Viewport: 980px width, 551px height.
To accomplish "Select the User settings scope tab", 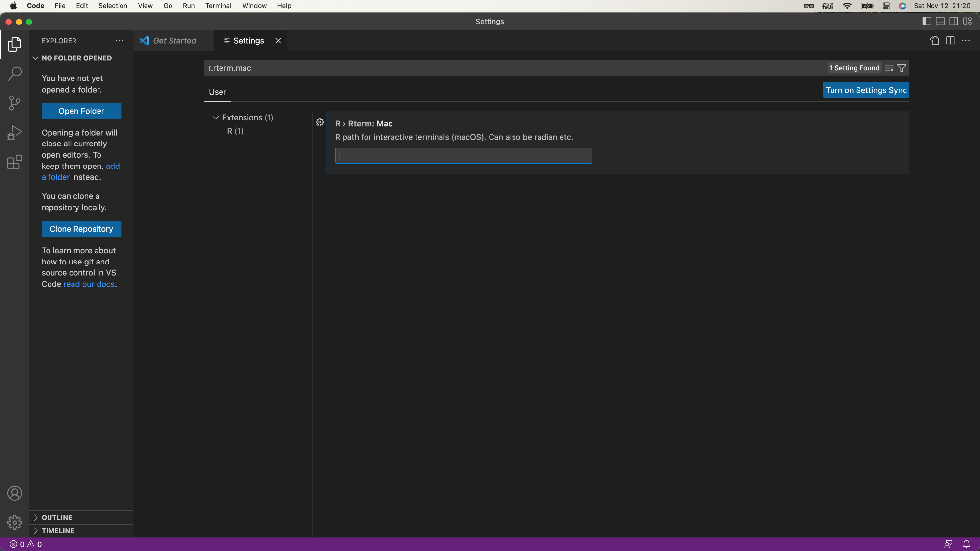I will tap(218, 92).
